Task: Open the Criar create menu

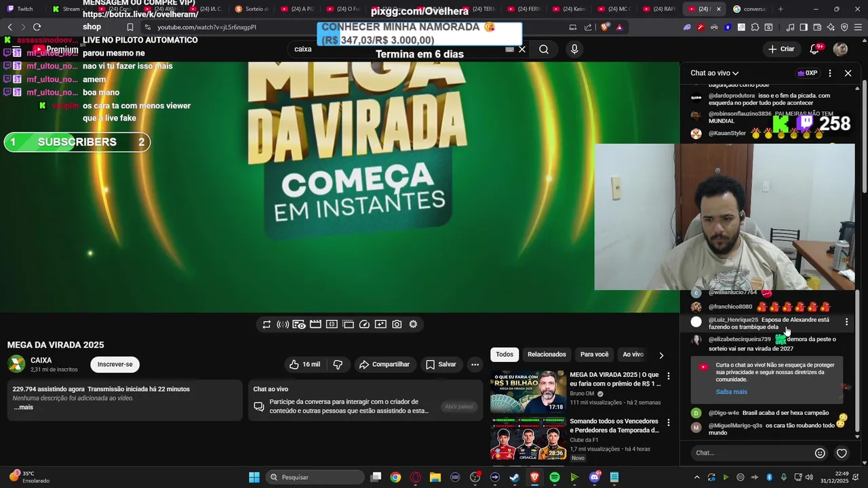Action: click(x=781, y=49)
